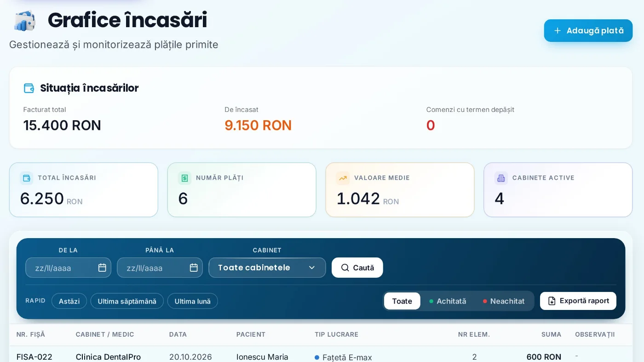Click the 600 RON amount

(x=544, y=357)
